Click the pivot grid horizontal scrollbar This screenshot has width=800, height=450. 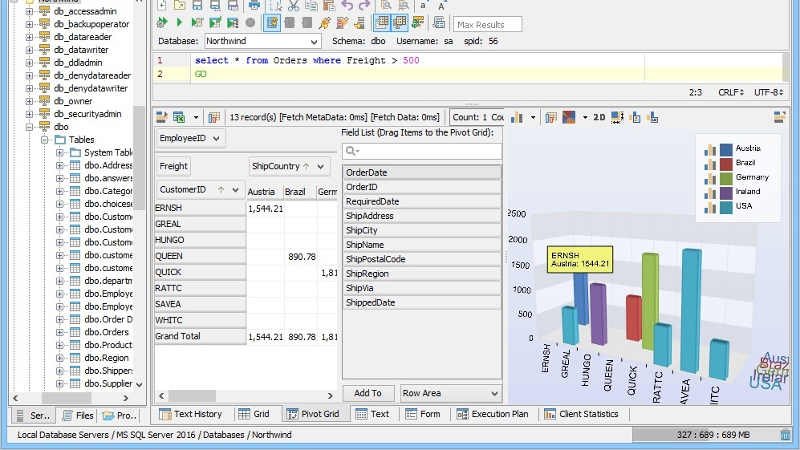(246, 396)
